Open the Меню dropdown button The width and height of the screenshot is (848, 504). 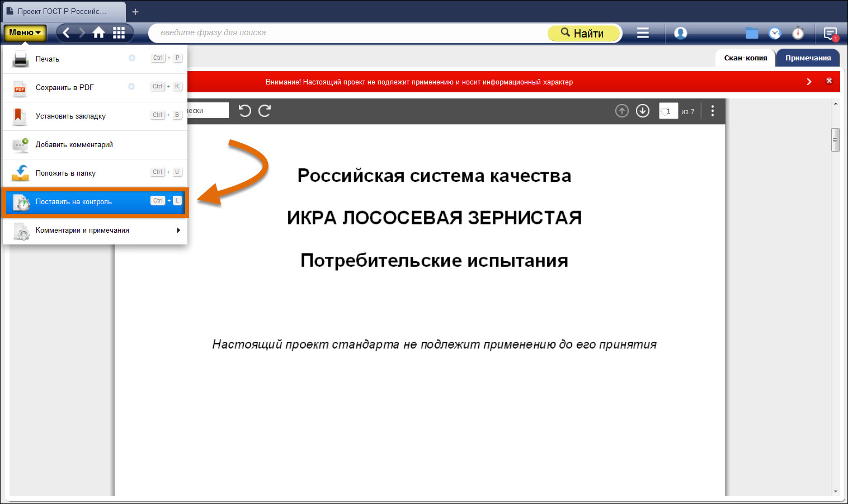point(25,32)
